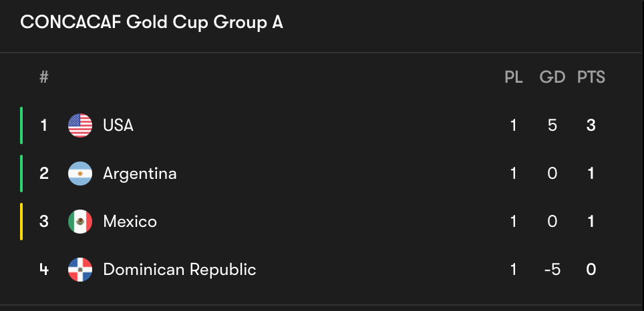Click the GD column header
The width and height of the screenshot is (644, 311).
552,77
